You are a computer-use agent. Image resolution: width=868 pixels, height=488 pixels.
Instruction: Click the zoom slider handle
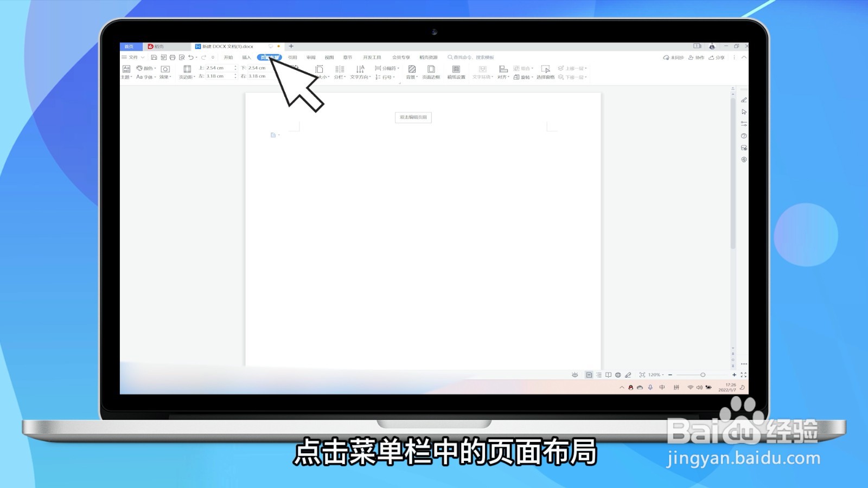(x=703, y=375)
